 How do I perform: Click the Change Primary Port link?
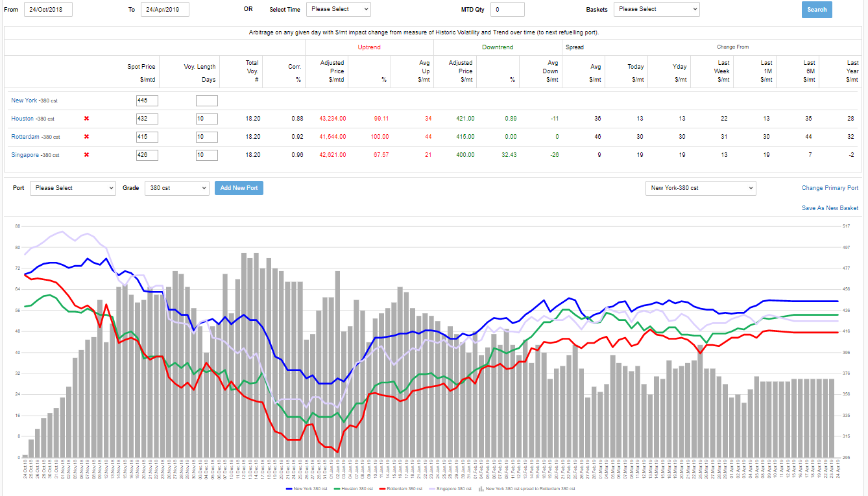coord(830,188)
